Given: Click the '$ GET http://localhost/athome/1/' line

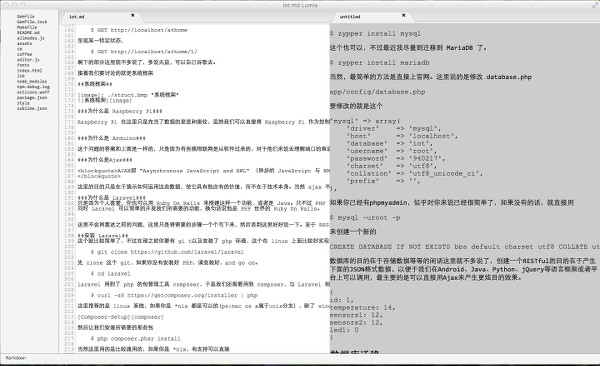Looking at the screenshot, I should (144, 51).
